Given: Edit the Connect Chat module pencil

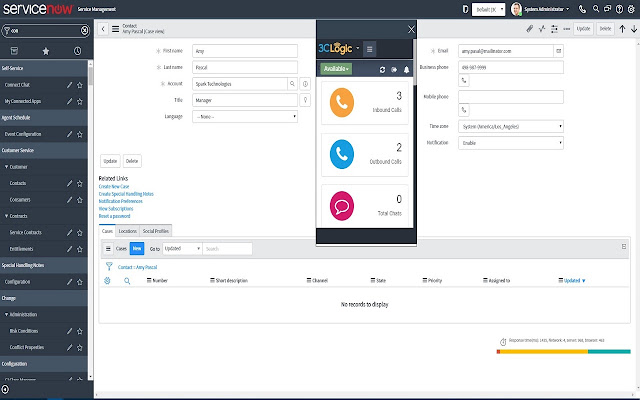Looking at the screenshot, I should (69, 85).
